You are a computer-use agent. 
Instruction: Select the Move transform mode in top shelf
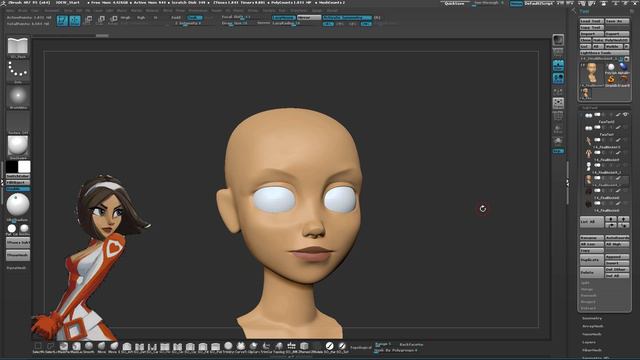[x=89, y=20]
